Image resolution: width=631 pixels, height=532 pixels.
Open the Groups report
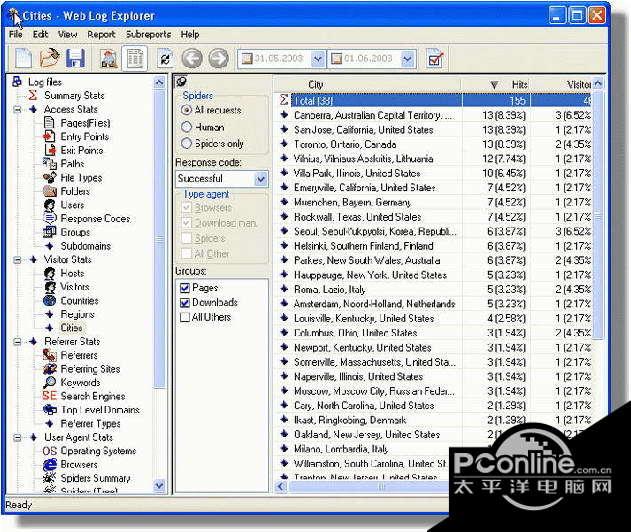pyautogui.click(x=75, y=232)
